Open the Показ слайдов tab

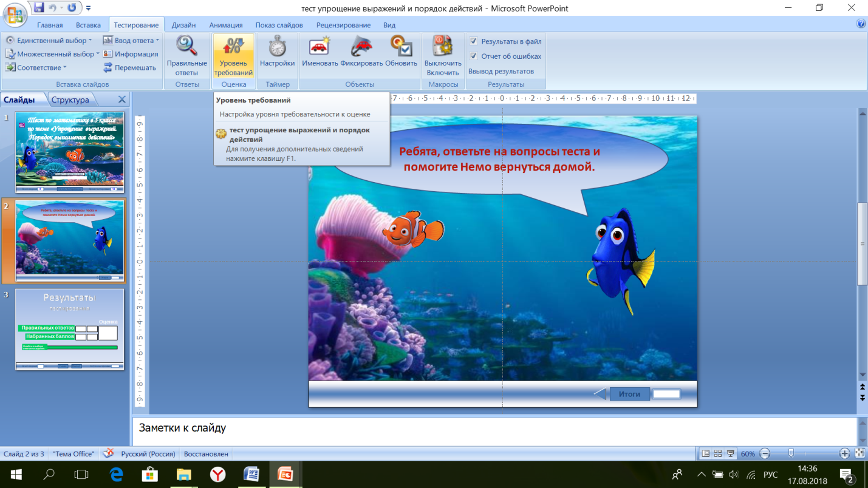(x=279, y=25)
